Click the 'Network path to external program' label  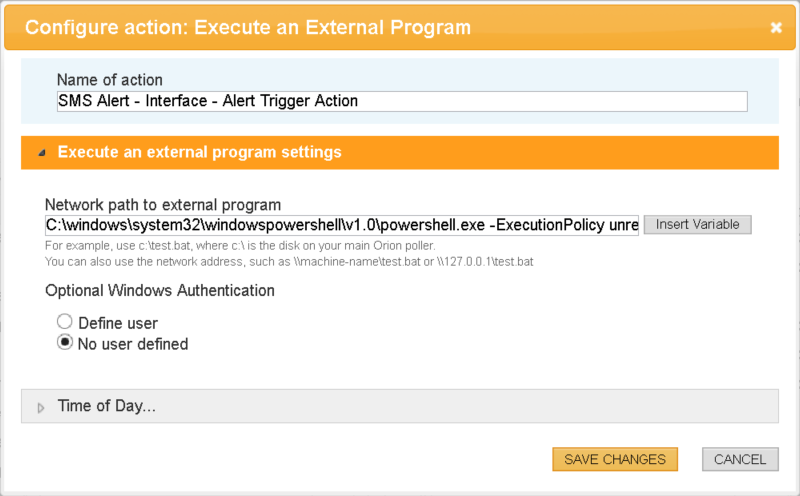(163, 205)
